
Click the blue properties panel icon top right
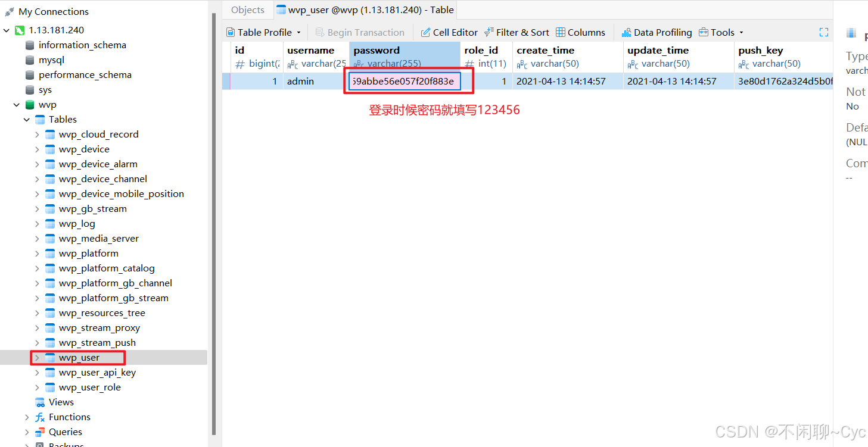pyautogui.click(x=851, y=32)
